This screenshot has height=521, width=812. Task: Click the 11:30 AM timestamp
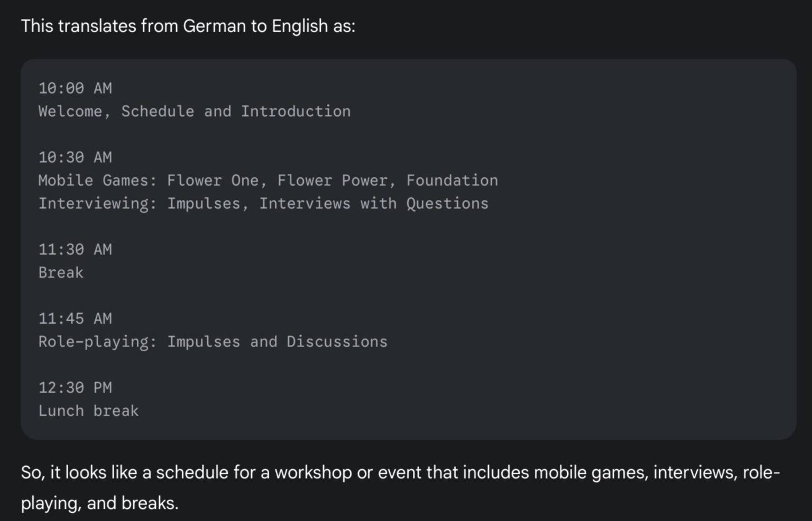pyautogui.click(x=75, y=250)
